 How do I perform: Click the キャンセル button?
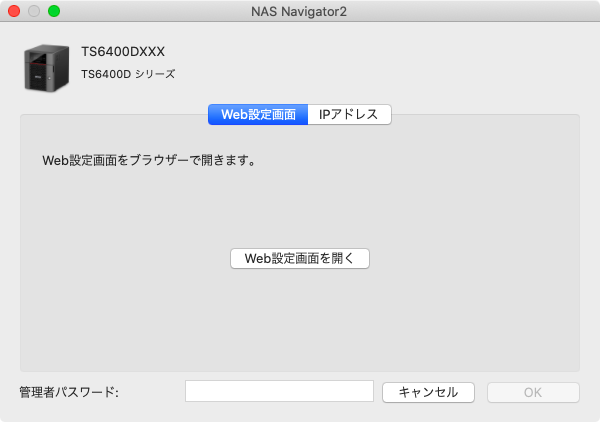click(x=428, y=392)
